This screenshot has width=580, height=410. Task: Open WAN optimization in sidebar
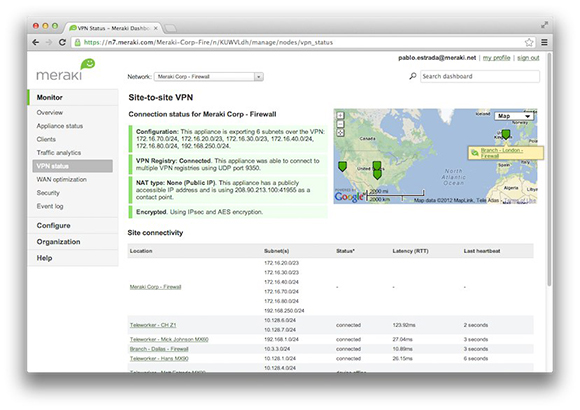coord(61,179)
